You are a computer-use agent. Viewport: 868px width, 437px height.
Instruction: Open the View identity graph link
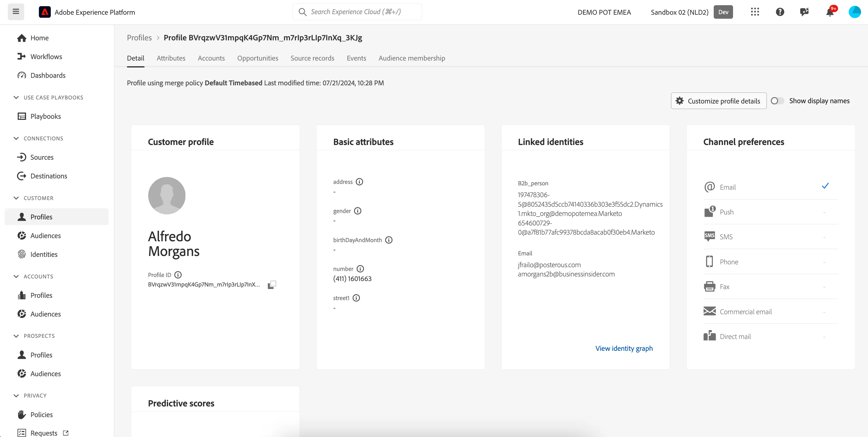(624, 349)
